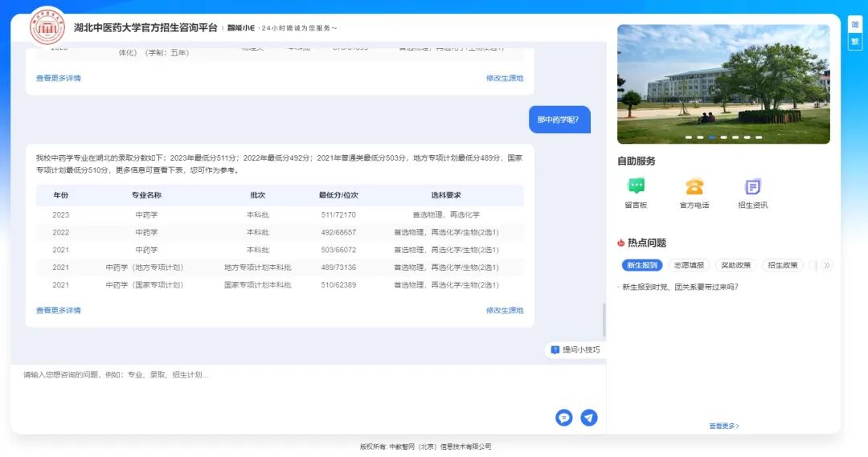Open the 招生资讯 admissions news icon

(x=752, y=186)
